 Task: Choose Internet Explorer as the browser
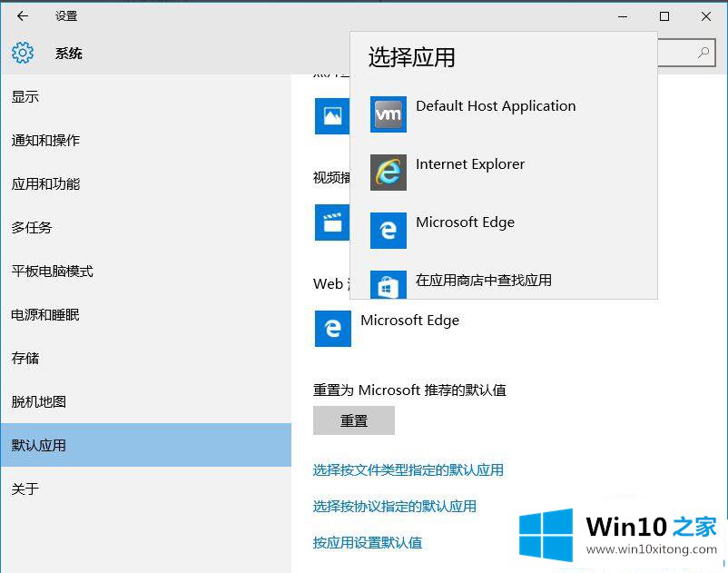click(x=503, y=173)
